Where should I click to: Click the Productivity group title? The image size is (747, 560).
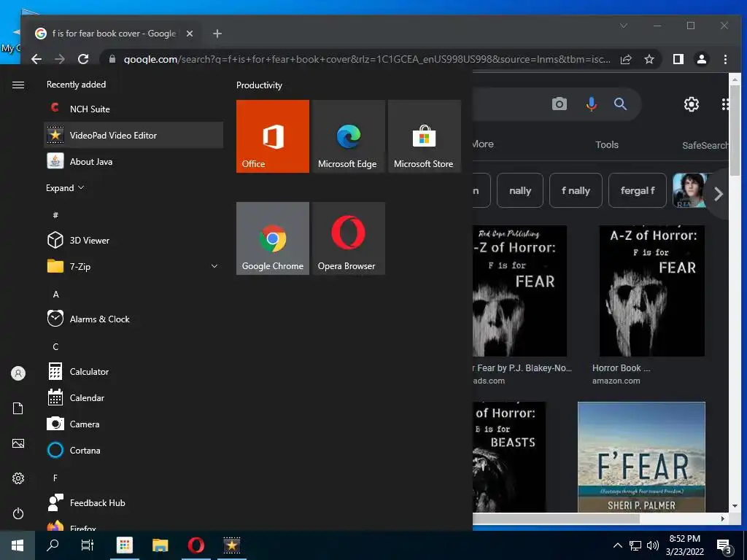[x=259, y=85]
